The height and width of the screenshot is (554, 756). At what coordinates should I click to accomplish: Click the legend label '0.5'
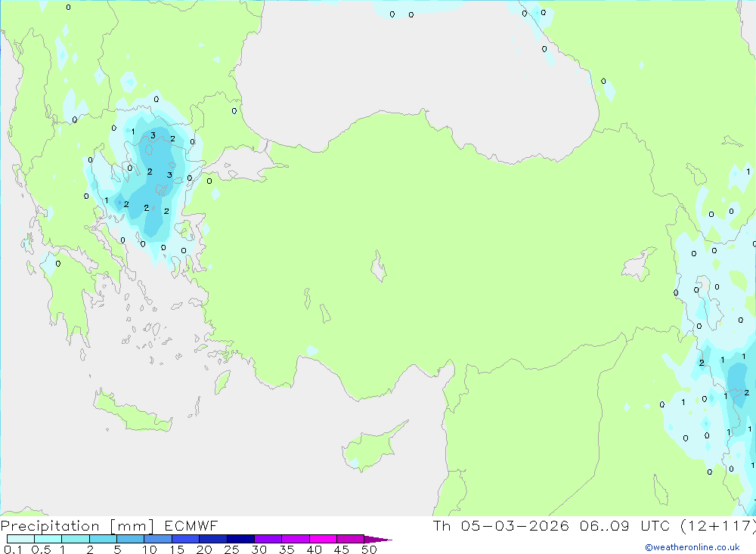point(41,549)
